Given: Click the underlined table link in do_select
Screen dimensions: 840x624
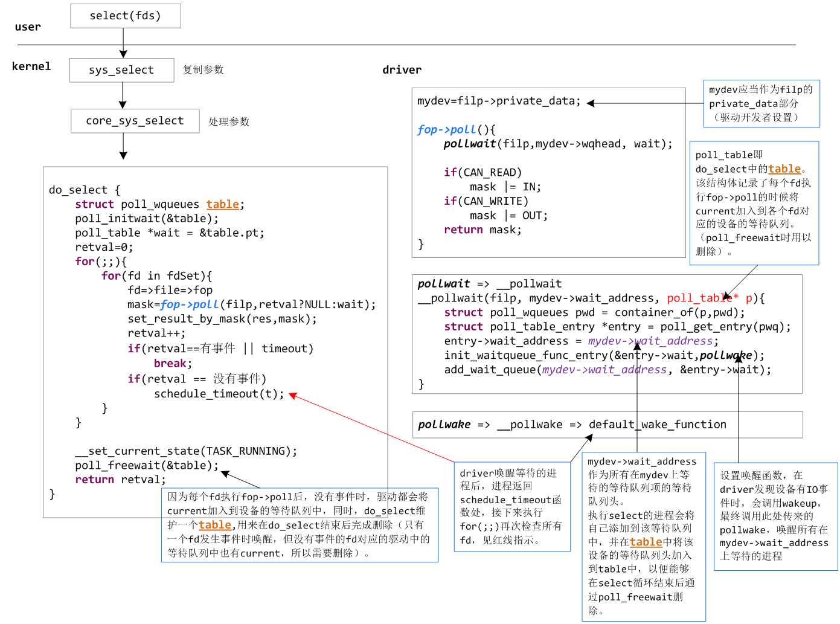Looking at the screenshot, I should tap(223, 204).
